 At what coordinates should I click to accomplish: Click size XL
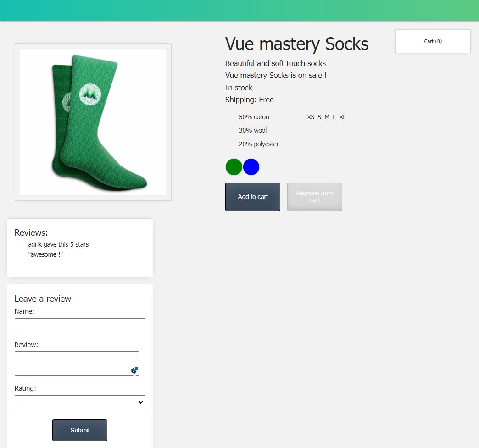342,117
